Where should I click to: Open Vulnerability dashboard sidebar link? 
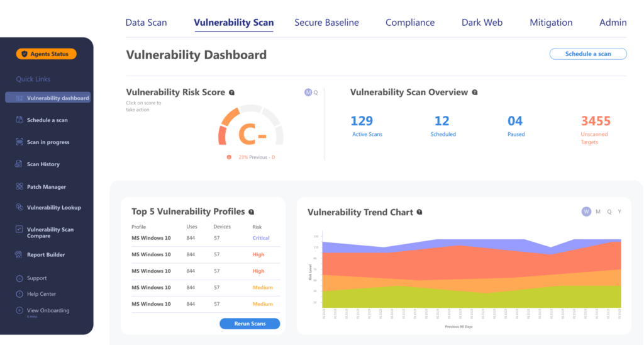click(48, 98)
